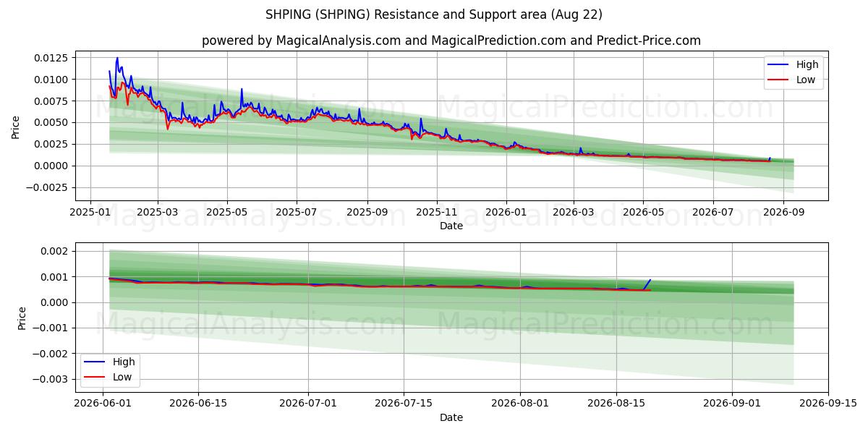Screen dimensions: 868x434
Task: Click the top chart y-axis value '0.0050'
Action: tap(52, 123)
